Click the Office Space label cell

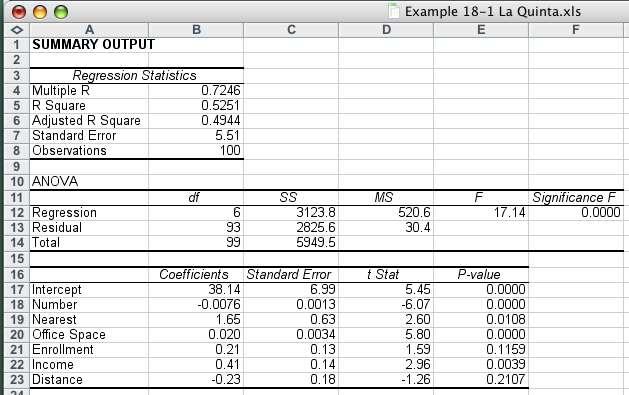[x=89, y=335]
